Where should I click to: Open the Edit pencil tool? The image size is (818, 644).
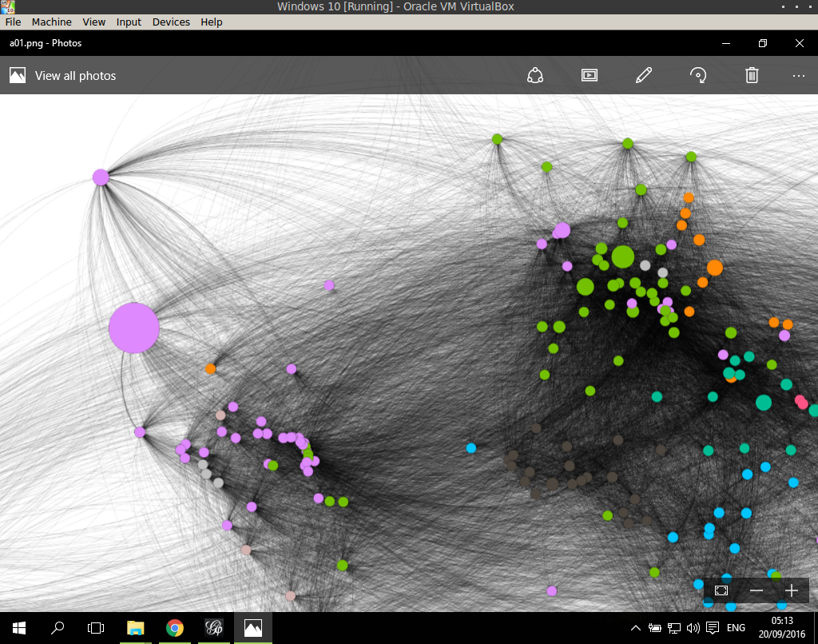(644, 75)
